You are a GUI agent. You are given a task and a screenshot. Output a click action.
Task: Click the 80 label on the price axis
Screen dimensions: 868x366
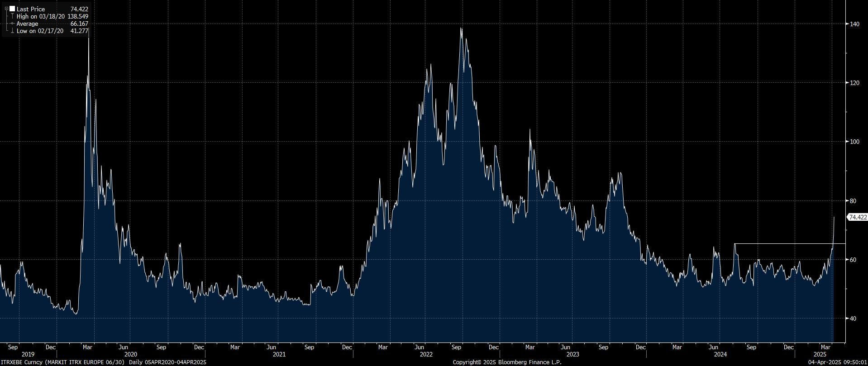[x=853, y=201]
